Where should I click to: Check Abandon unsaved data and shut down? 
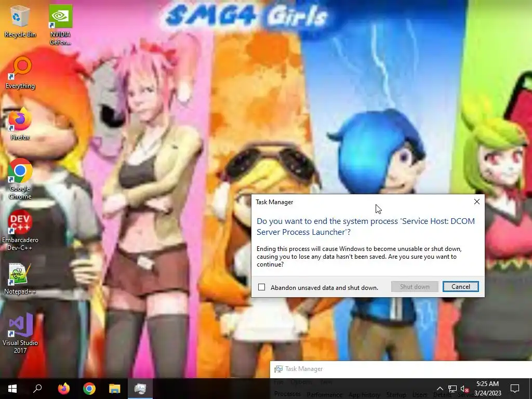click(x=262, y=287)
